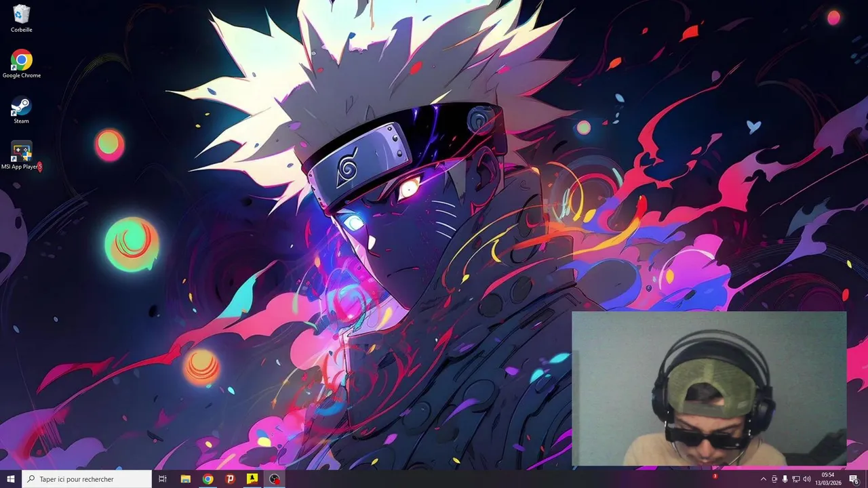Open the Corbeille recycle bin icon

22,18
